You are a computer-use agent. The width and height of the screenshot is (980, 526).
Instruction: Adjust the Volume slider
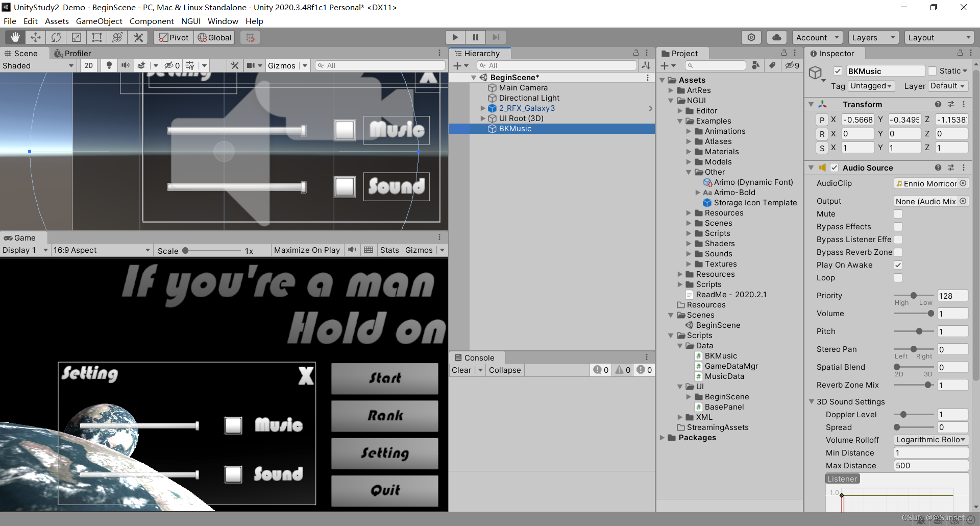(x=913, y=314)
